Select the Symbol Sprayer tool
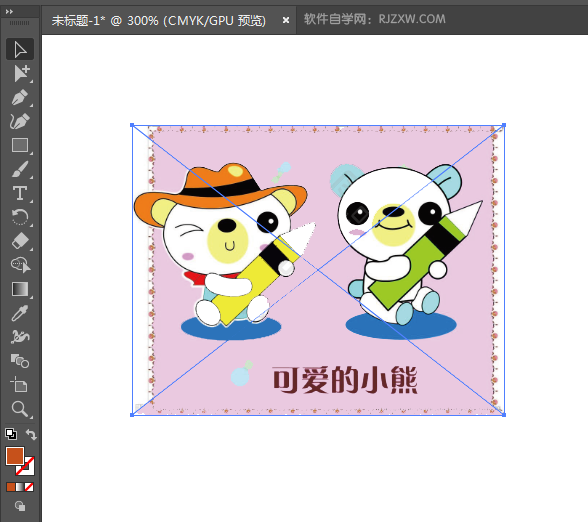This screenshot has height=522, width=588. (20, 337)
